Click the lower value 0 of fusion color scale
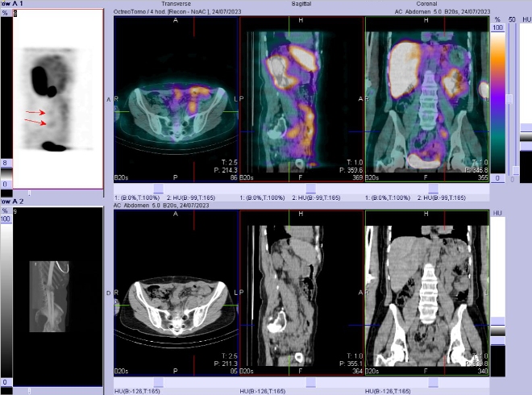 [497, 177]
